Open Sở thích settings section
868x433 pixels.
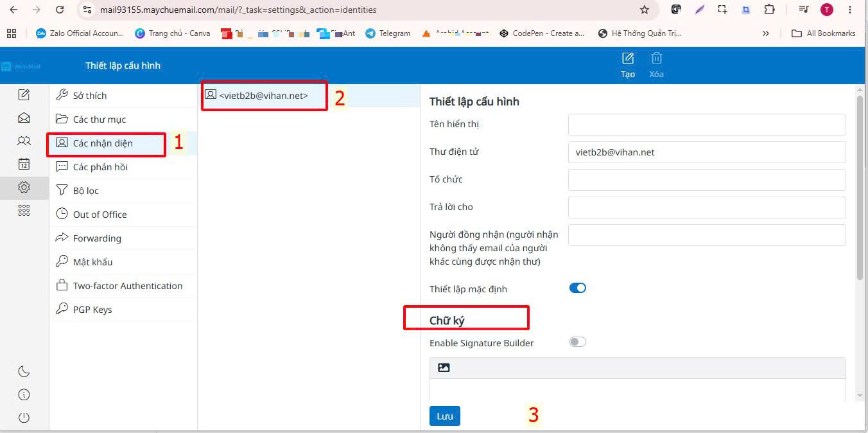pyautogui.click(x=123, y=96)
